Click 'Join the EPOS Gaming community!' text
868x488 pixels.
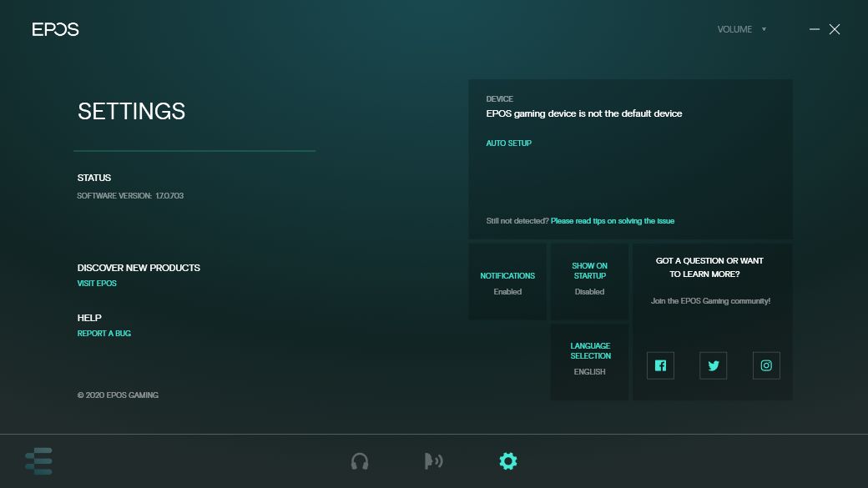(x=711, y=301)
